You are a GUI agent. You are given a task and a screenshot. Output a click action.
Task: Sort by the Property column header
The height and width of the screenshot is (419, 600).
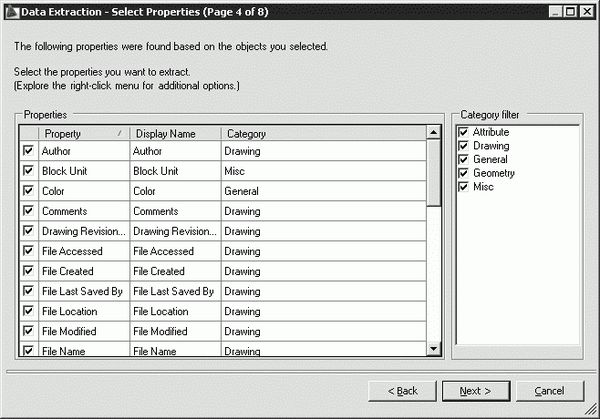click(84, 134)
